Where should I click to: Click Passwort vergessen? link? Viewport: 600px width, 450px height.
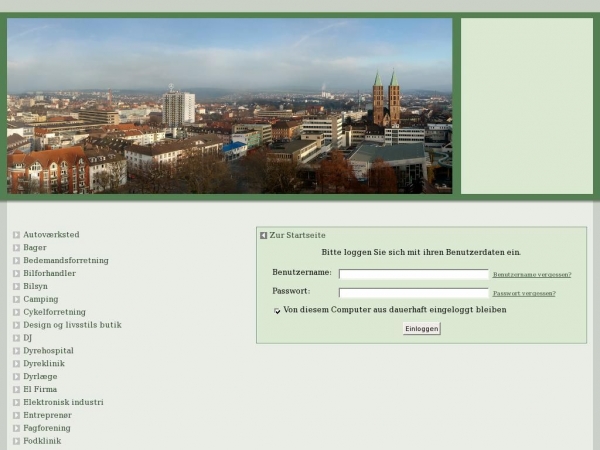524,293
